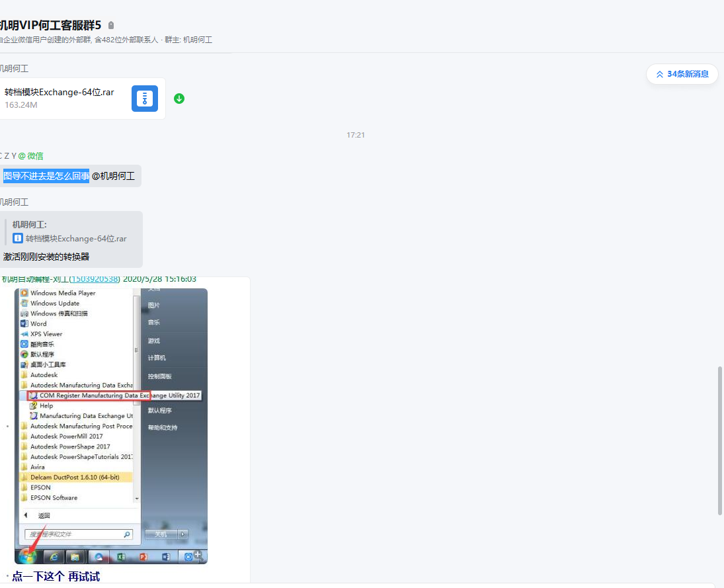Viewport: 724px width, 588px height.
Task: Click the green download arrow beside the rar file
Action: tap(179, 99)
